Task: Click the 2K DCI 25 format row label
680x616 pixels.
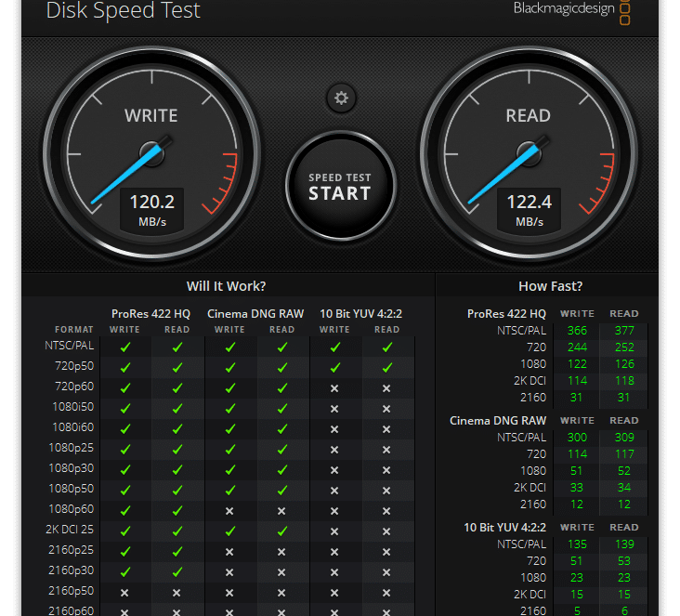Action: [x=70, y=530]
